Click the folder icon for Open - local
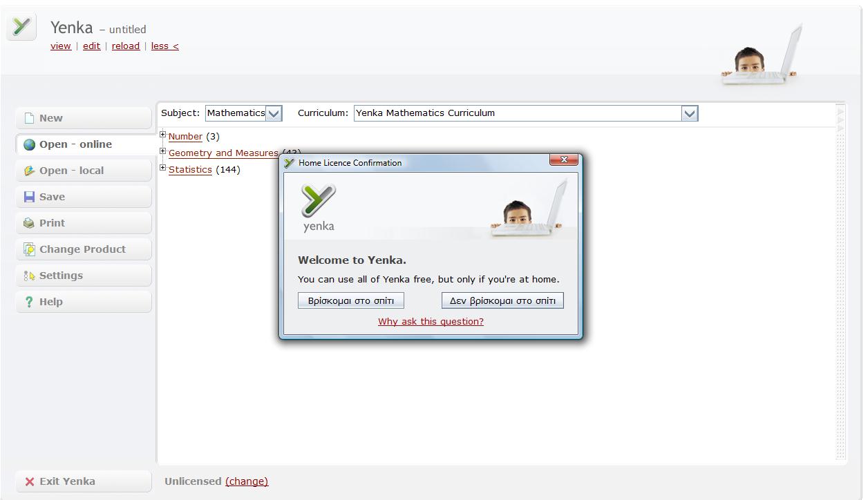This screenshot has width=868, height=500. (x=29, y=171)
